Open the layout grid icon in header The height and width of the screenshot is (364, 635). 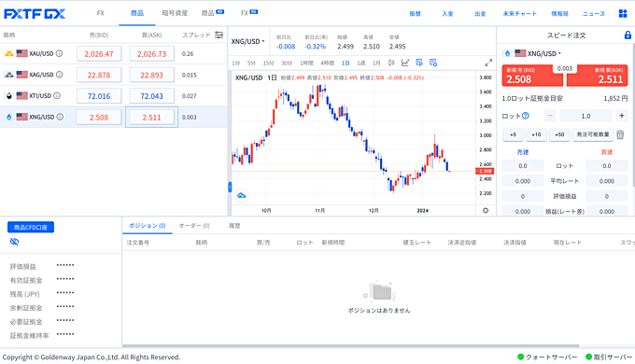click(x=623, y=13)
